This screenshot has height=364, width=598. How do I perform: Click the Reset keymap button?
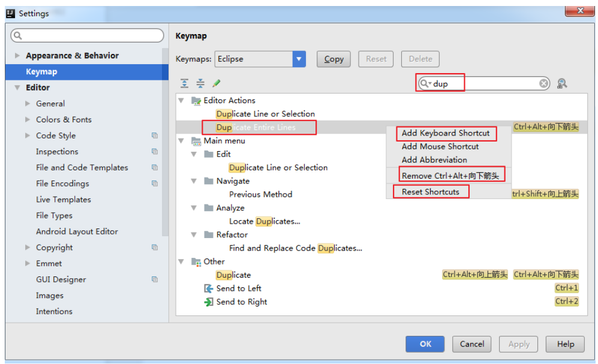(x=376, y=59)
